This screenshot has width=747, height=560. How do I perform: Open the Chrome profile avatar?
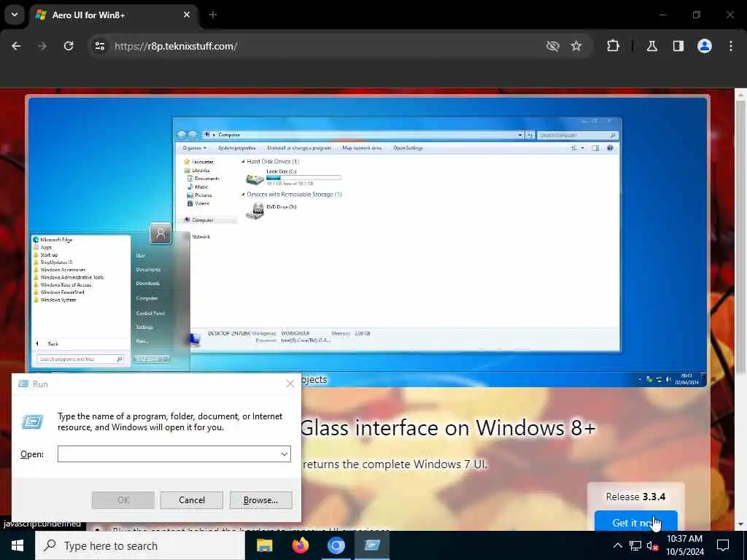click(x=705, y=46)
